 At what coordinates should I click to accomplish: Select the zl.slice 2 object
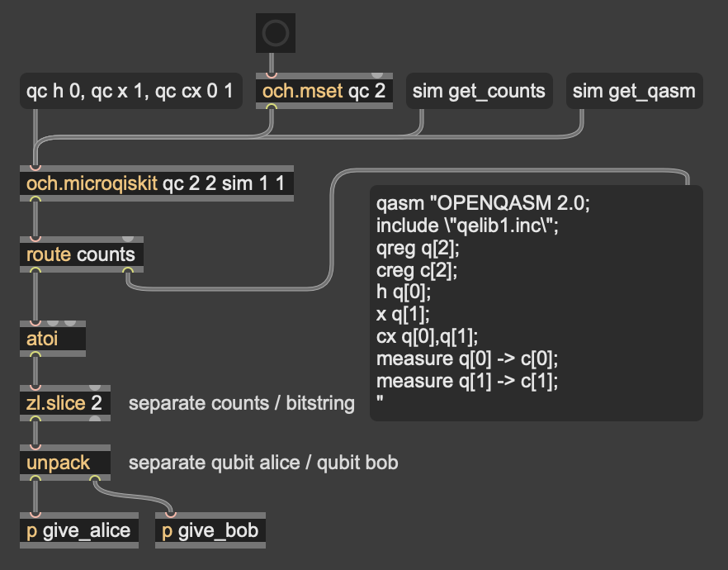tap(65, 403)
